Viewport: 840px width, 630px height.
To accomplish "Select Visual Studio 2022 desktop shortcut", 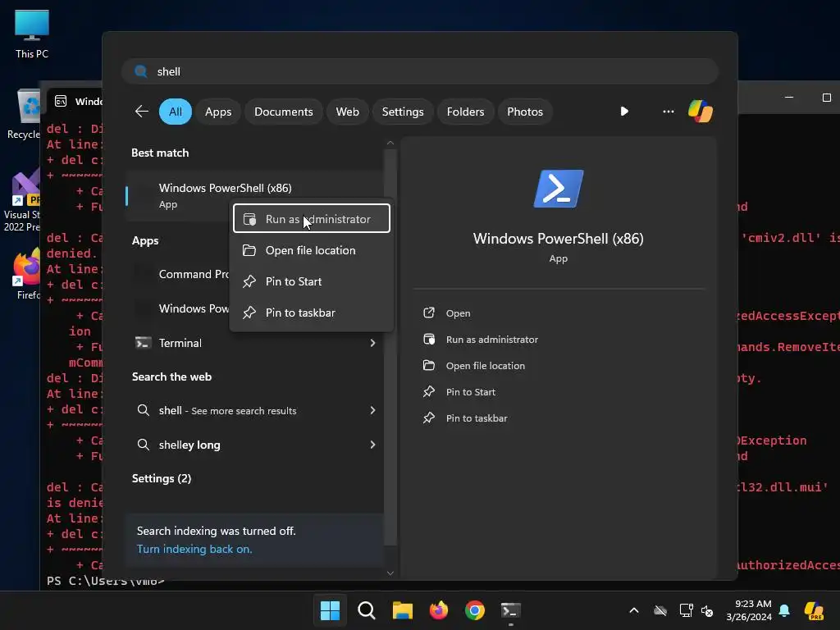I will (x=22, y=199).
